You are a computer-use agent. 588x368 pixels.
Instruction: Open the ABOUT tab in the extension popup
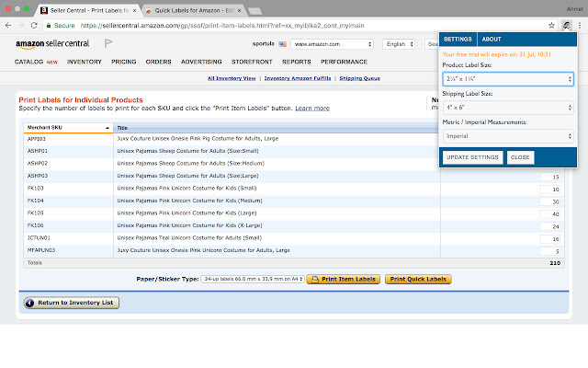click(x=492, y=39)
